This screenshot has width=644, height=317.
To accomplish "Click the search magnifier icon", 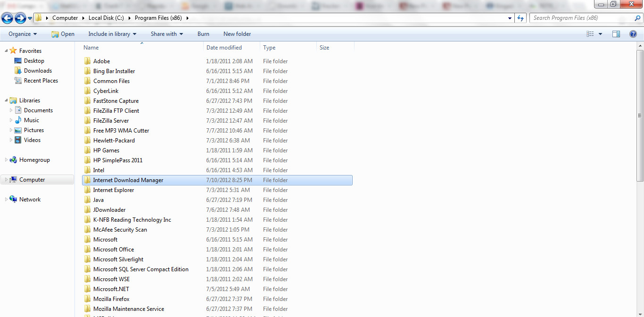I will [x=637, y=18].
